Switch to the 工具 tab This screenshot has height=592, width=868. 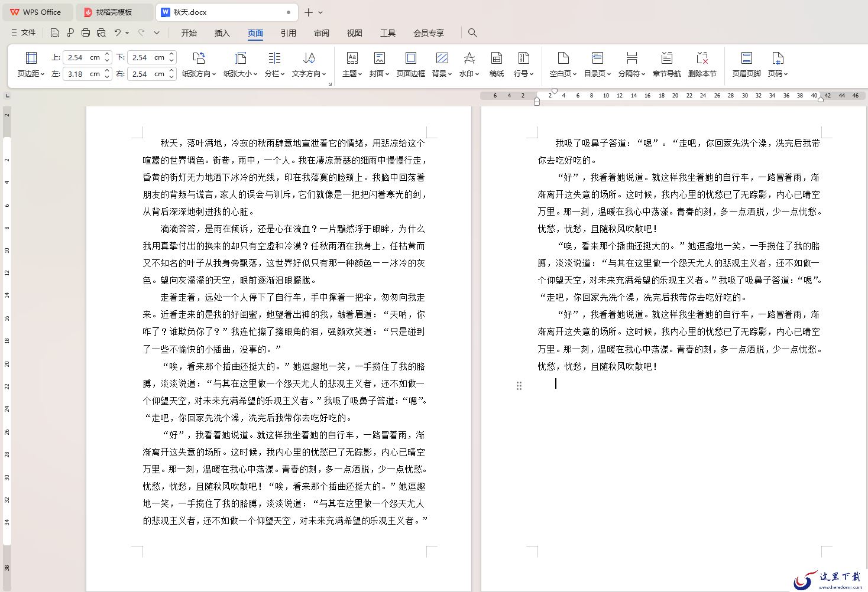(x=388, y=32)
